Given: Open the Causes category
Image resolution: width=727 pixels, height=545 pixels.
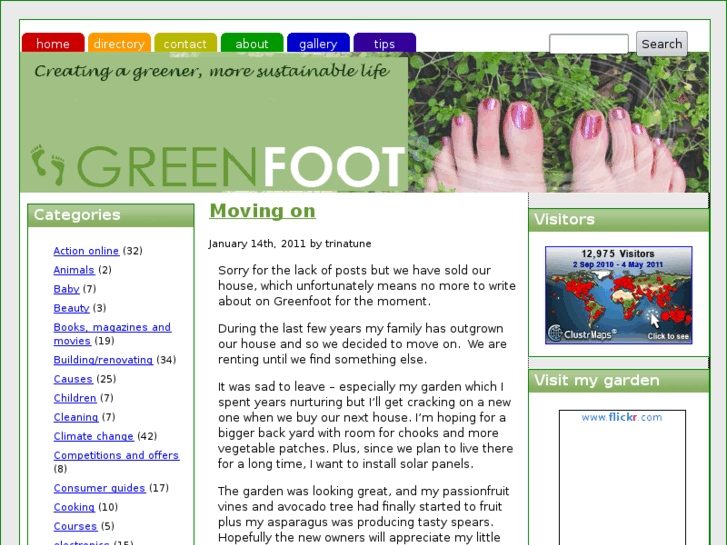Looking at the screenshot, I should pyautogui.click(x=73, y=378).
